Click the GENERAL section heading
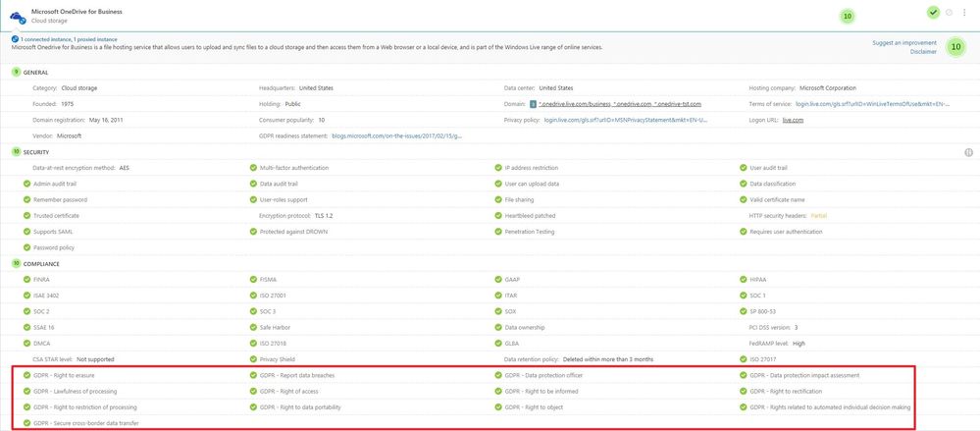 click(x=35, y=73)
